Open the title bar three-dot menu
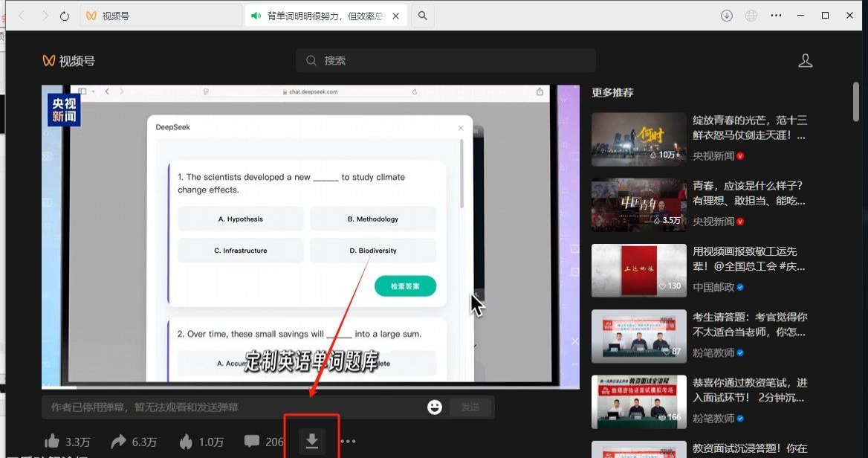This screenshot has height=458, width=868. (x=776, y=16)
